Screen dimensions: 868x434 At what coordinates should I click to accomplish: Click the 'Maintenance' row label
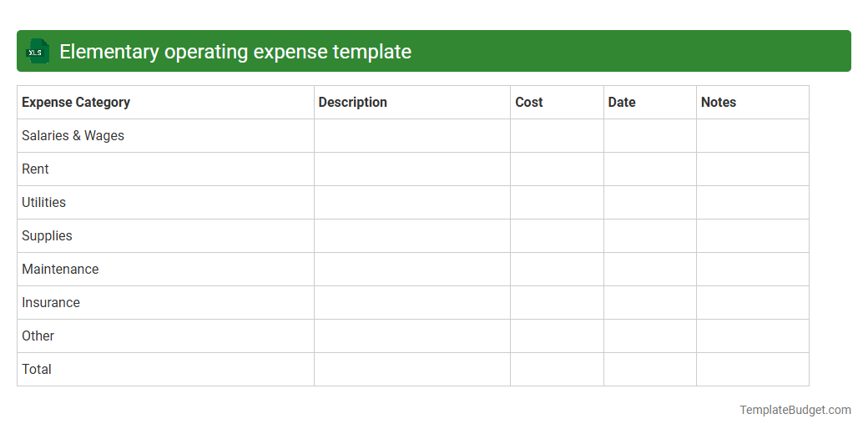60,269
